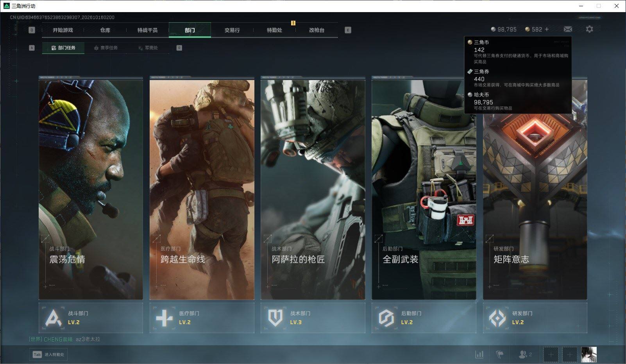Click the 98,795 哈夫币 balance in header
626x364 pixels.
click(504, 29)
